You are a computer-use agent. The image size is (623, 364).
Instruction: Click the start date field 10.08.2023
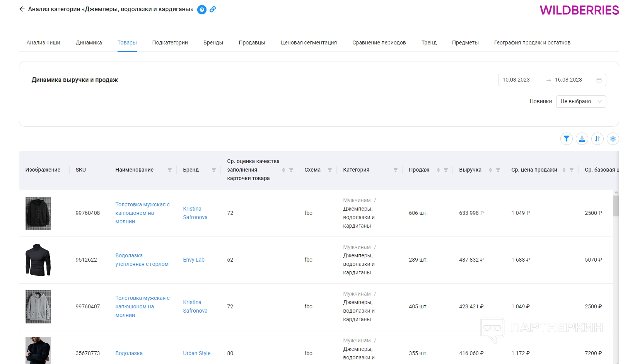pyautogui.click(x=516, y=80)
